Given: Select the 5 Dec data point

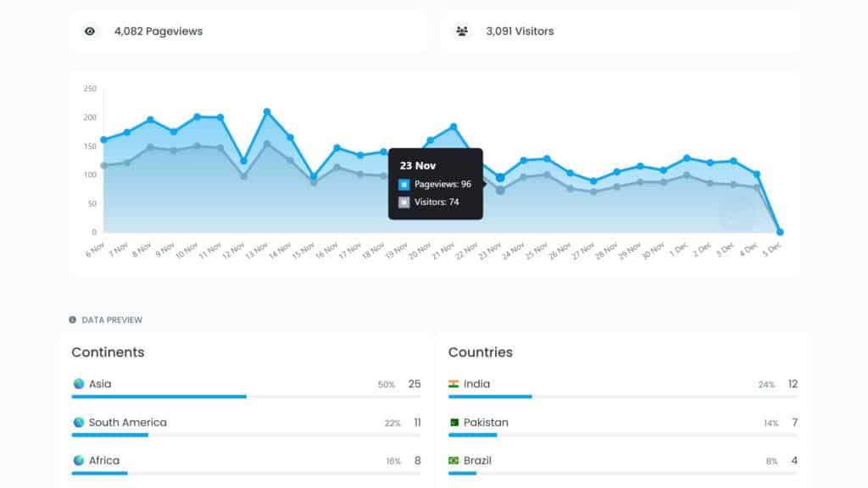Looking at the screenshot, I should click(x=780, y=232).
